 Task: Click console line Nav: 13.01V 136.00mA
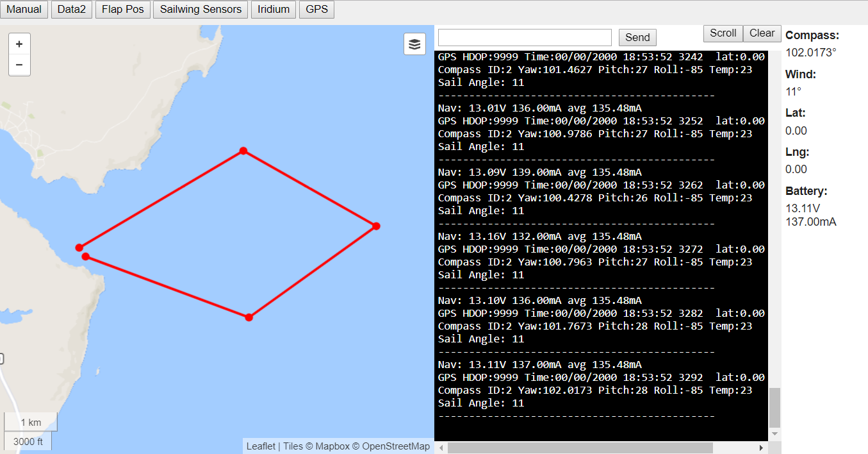pyautogui.click(x=540, y=108)
